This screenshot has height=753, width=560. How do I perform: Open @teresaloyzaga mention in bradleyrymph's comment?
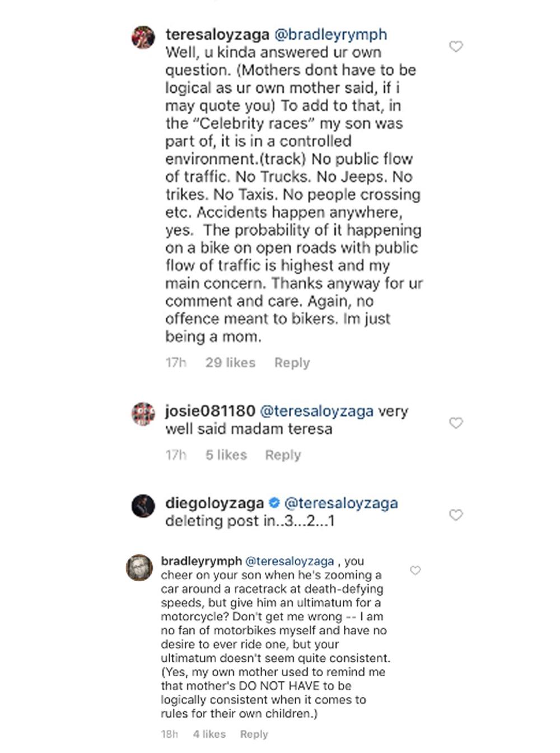point(290,561)
